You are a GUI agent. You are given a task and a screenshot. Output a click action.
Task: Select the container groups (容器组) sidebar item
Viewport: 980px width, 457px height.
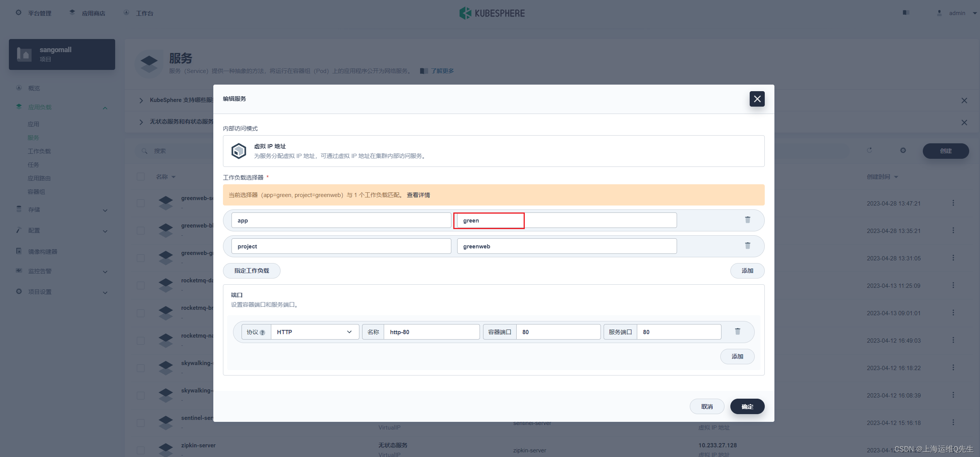point(36,192)
